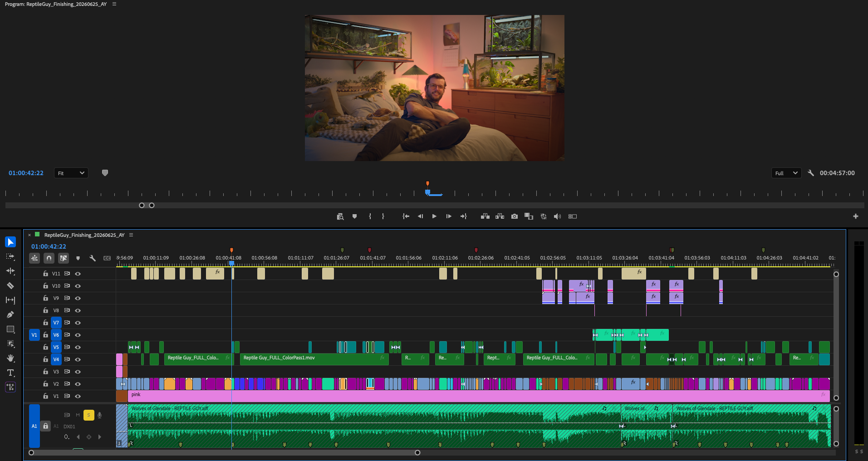
Task: Toggle captions track options icon
Action: (x=107, y=258)
